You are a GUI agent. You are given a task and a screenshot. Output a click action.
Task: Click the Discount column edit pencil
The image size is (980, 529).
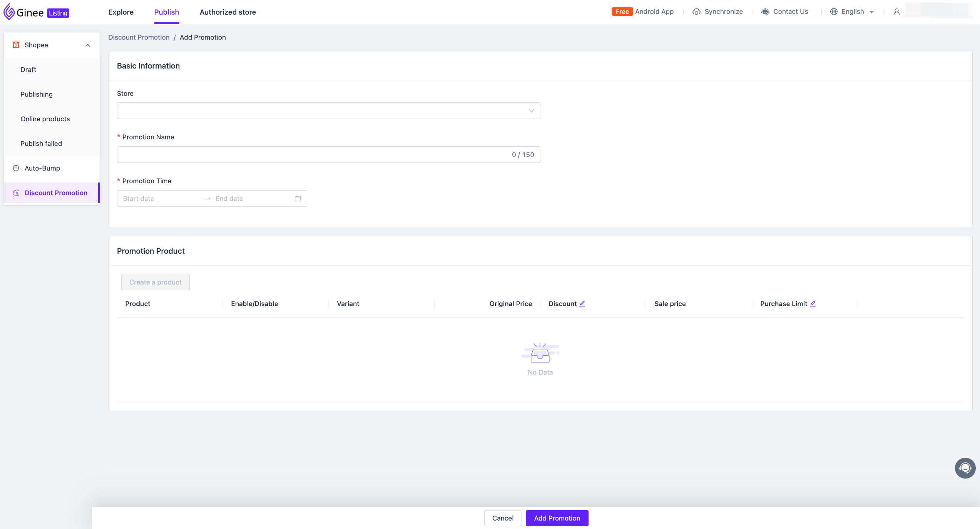pos(582,303)
